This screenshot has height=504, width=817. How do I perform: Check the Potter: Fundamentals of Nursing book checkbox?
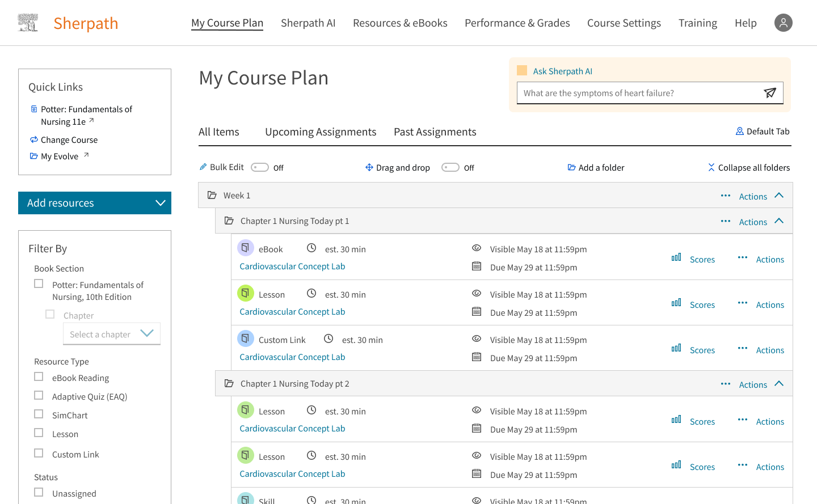pos(39,283)
